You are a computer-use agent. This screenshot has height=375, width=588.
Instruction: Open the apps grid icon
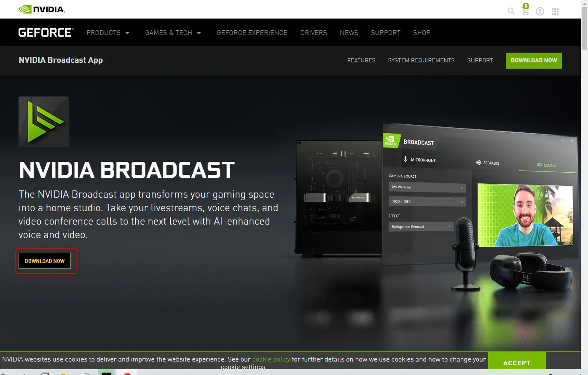pos(555,11)
